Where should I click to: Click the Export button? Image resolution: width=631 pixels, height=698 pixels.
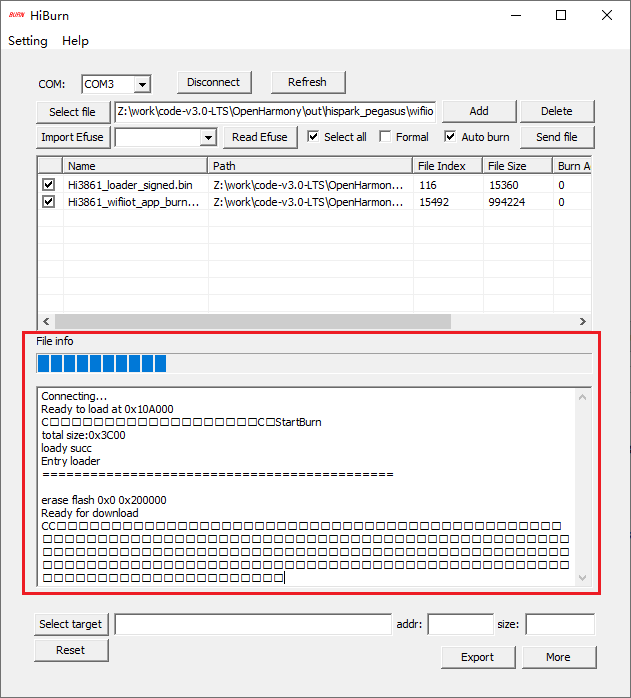(x=478, y=657)
